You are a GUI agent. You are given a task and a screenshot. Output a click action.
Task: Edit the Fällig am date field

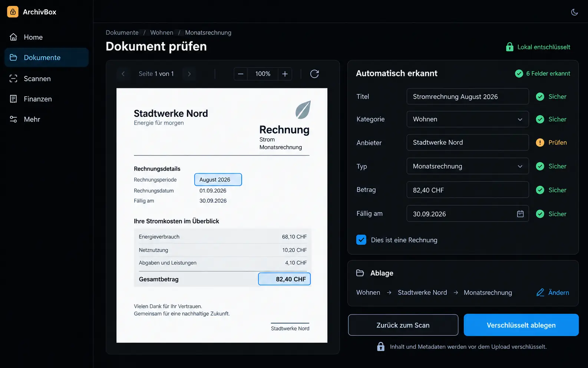pyautogui.click(x=468, y=214)
